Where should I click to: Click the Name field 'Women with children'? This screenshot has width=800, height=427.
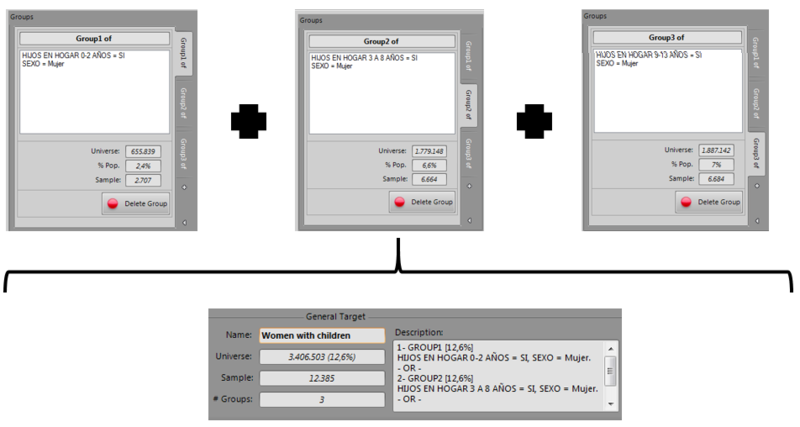point(321,336)
